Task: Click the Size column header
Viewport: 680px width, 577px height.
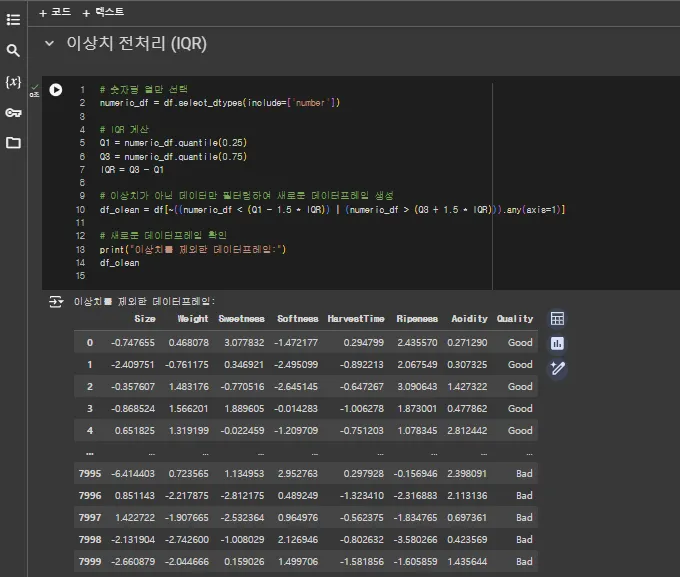Action: (x=145, y=319)
